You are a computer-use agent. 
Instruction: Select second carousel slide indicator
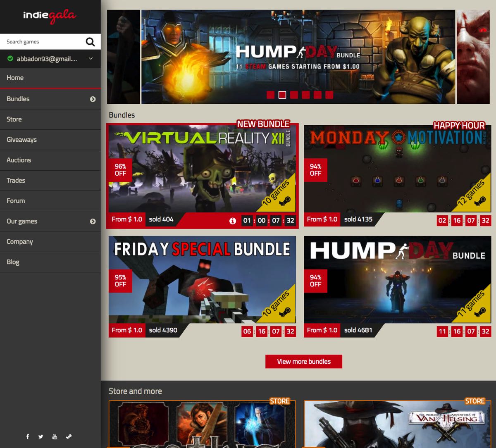click(x=282, y=95)
